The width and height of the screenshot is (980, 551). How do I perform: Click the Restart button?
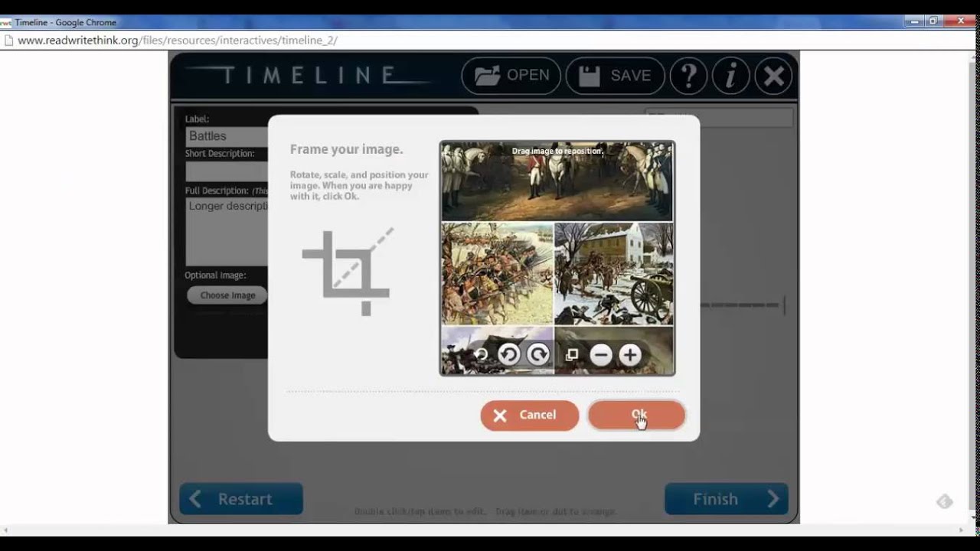[x=241, y=499]
